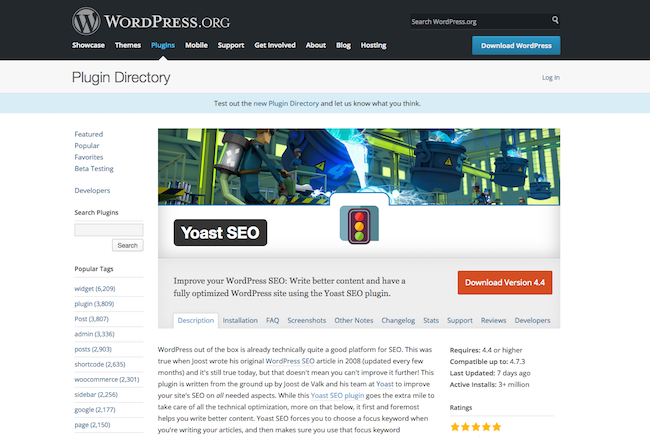Open the Hosting menu item
The width and height of the screenshot is (650, 436).
point(374,45)
